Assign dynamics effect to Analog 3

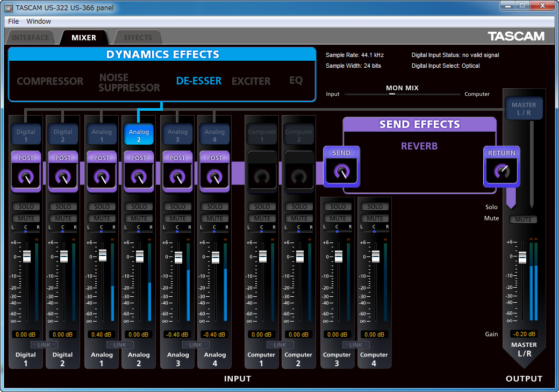[177, 134]
